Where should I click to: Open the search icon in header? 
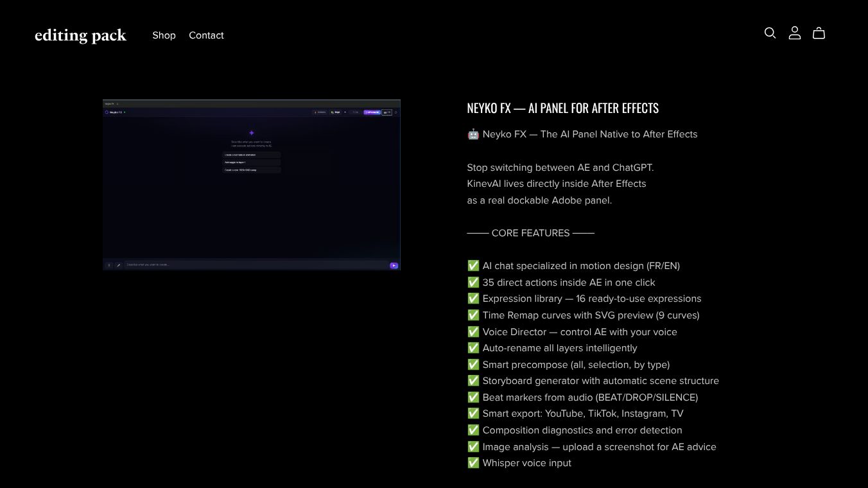770,33
